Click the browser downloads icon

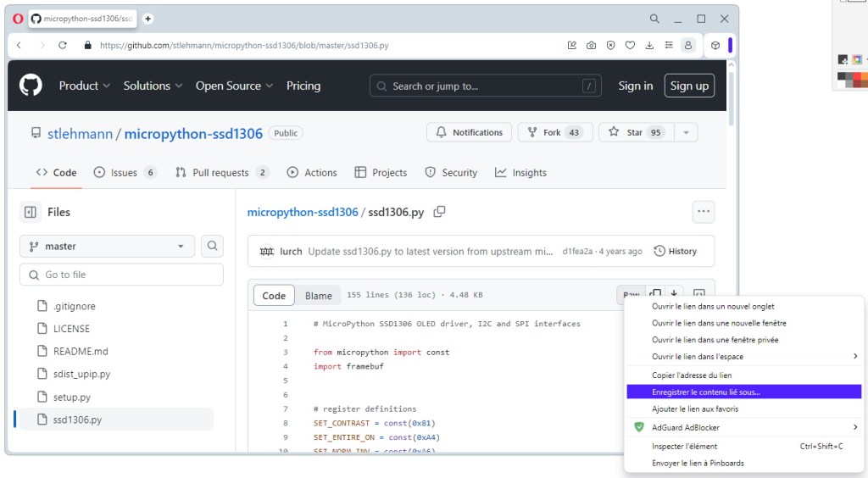pos(649,46)
